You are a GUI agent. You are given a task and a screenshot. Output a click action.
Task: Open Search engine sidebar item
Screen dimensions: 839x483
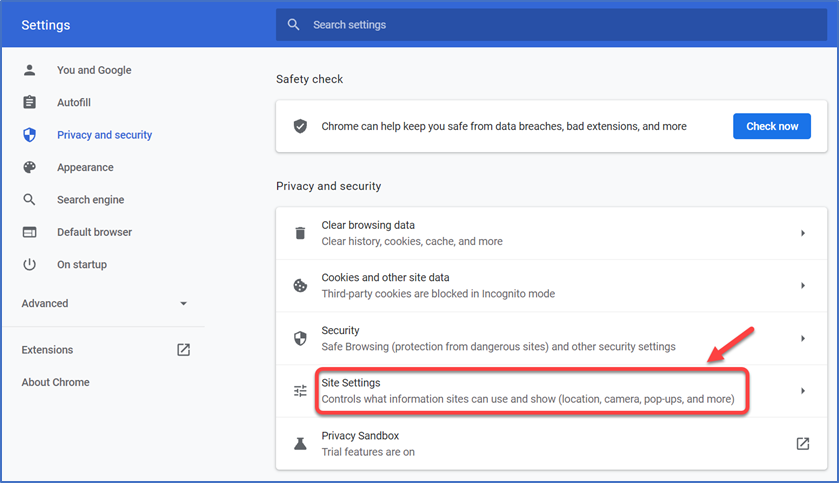click(x=90, y=200)
